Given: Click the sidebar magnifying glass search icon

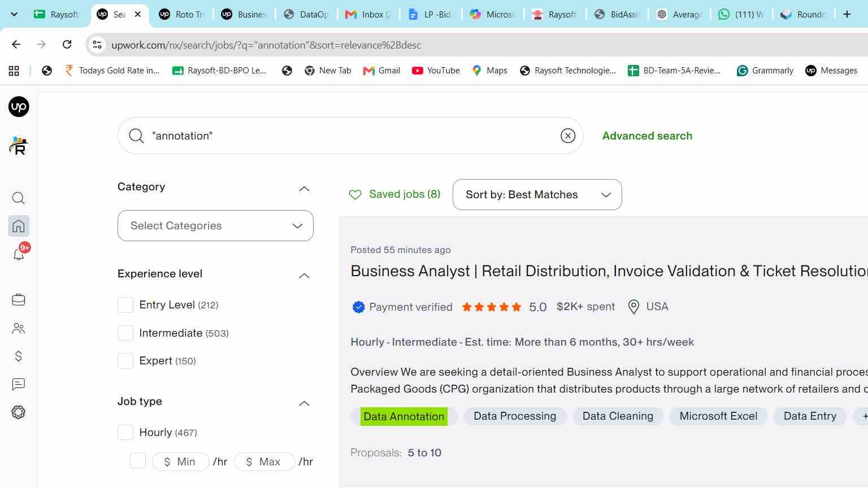Looking at the screenshot, I should 19,198.
